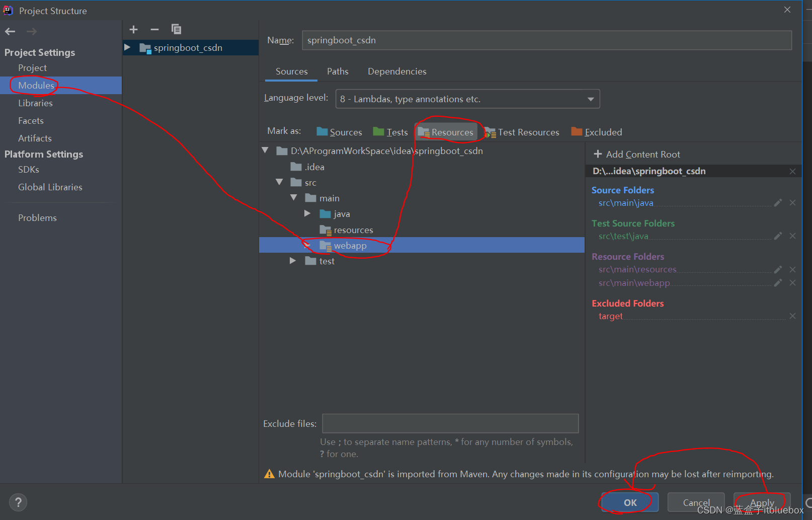Unmark src\main\resources resource folder
Screen dimensions: 812x520
(792, 269)
